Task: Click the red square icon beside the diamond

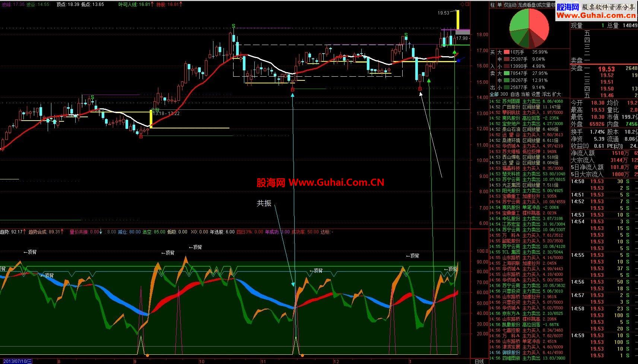Action: pos(468,4)
